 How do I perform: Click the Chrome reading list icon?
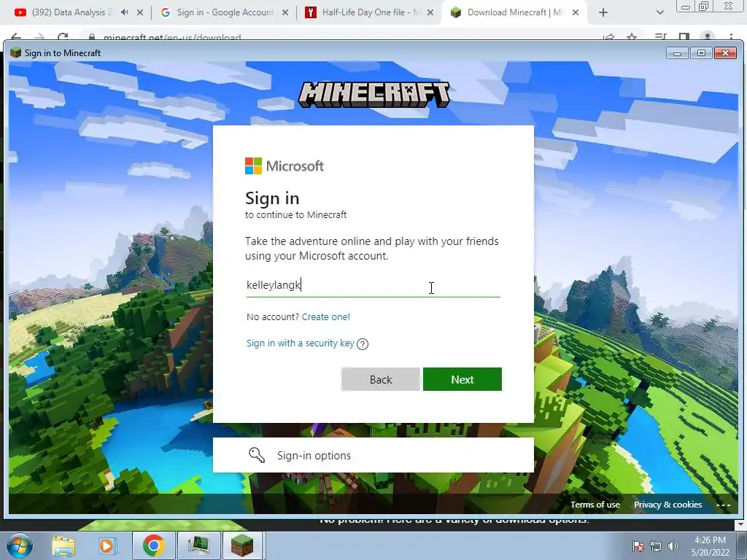[660, 36]
